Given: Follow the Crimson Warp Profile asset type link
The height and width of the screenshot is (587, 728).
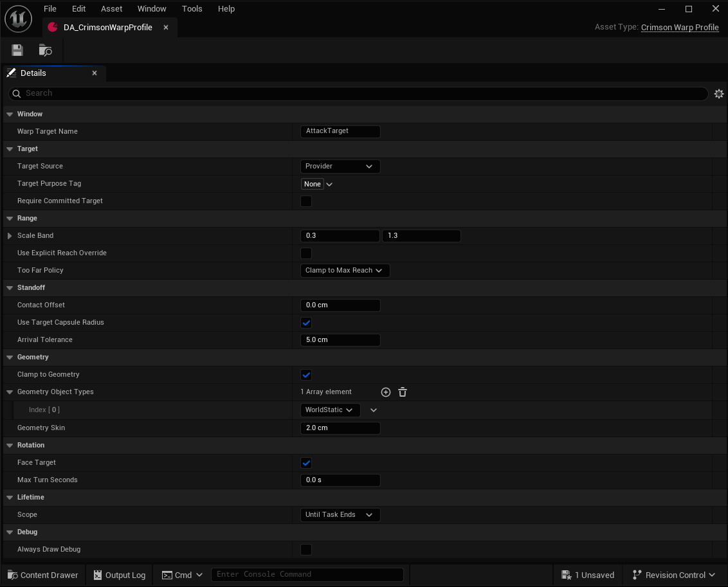Looking at the screenshot, I should pyautogui.click(x=680, y=28).
